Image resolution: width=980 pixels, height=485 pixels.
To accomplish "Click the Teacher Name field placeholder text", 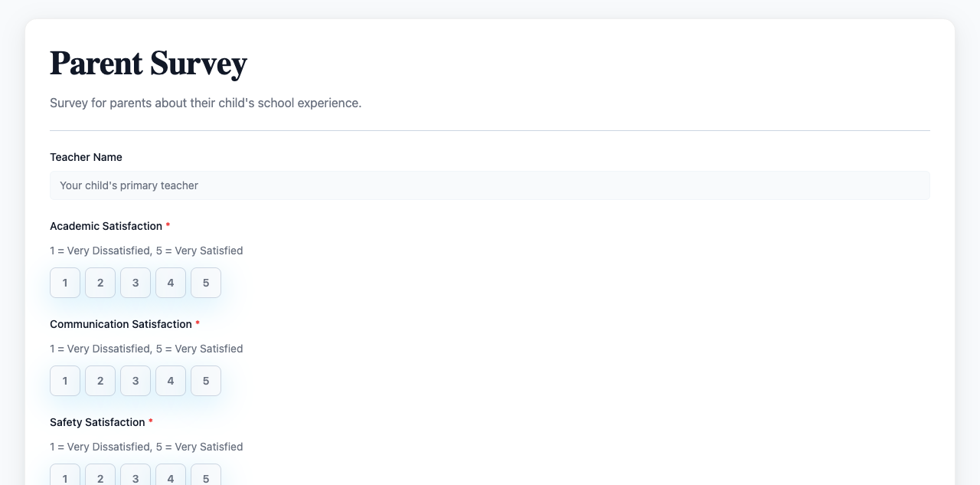I will tap(129, 185).
